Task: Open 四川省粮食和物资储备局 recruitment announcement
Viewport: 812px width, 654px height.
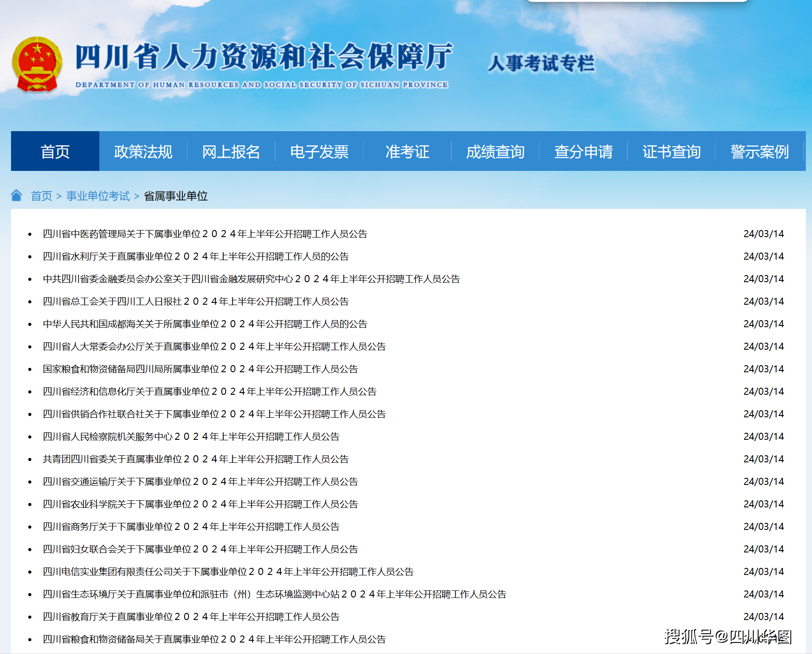Action: pos(214,639)
